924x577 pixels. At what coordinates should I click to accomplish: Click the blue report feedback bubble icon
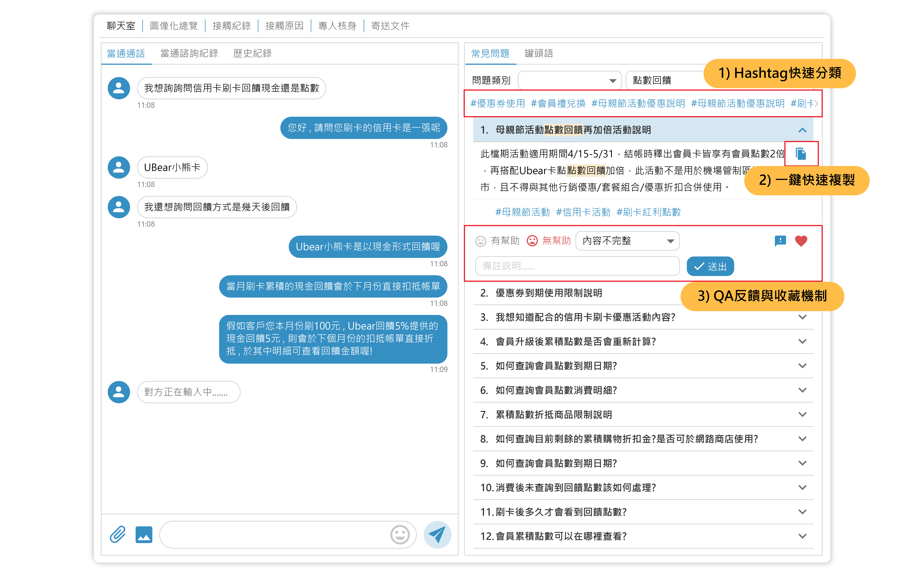pos(780,241)
